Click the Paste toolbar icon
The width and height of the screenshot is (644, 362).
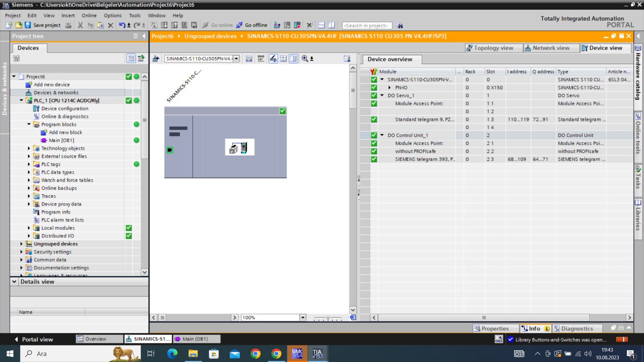click(100, 25)
